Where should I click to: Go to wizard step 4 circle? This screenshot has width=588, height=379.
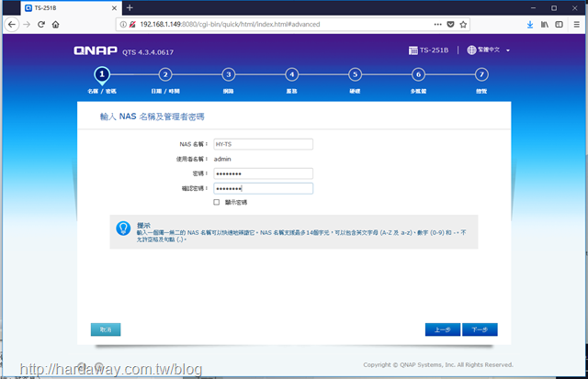[x=292, y=74]
